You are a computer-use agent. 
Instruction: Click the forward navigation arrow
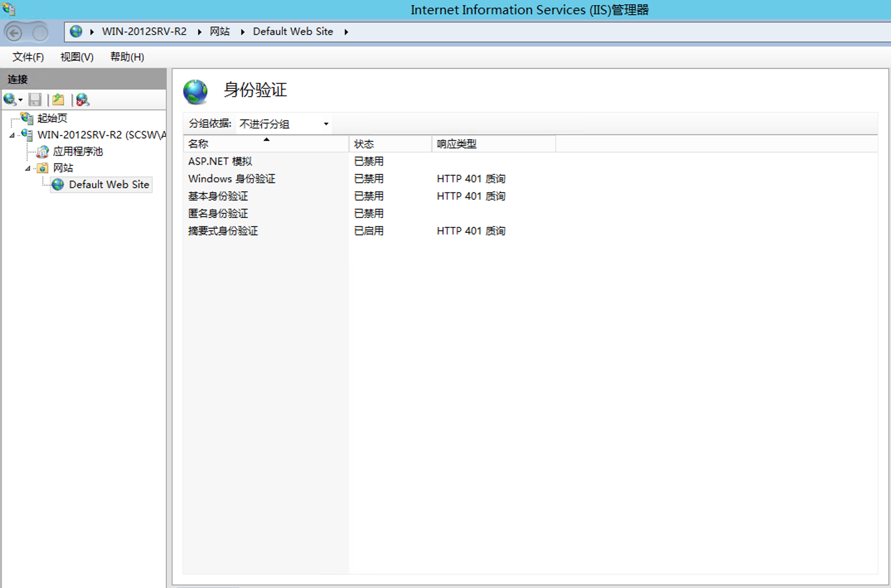[40, 33]
